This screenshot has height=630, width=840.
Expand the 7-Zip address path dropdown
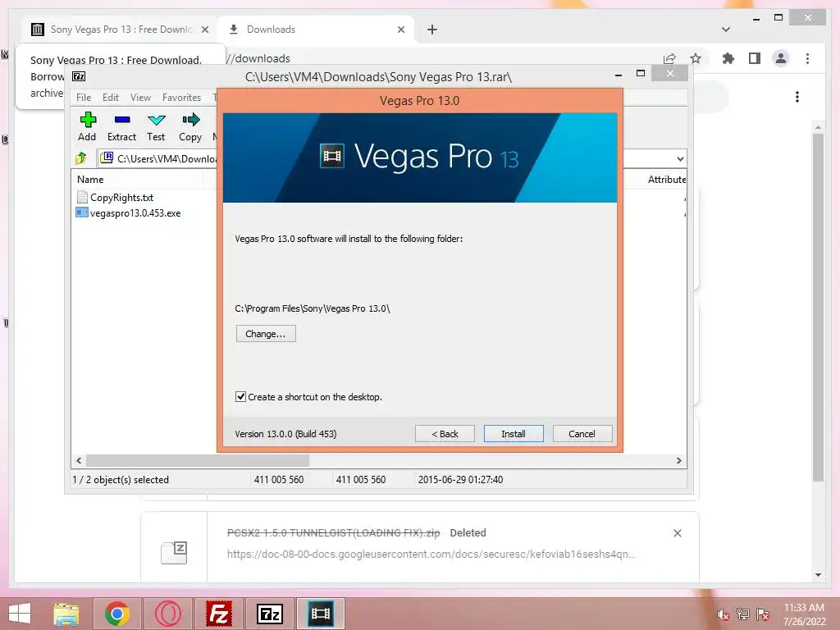680,158
